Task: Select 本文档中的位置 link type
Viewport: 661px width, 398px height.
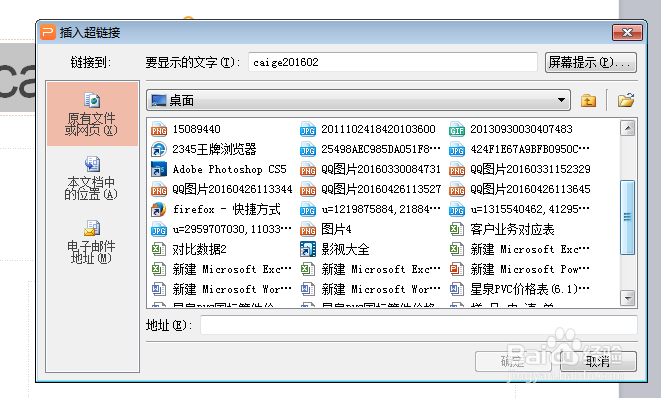Action: [91, 178]
